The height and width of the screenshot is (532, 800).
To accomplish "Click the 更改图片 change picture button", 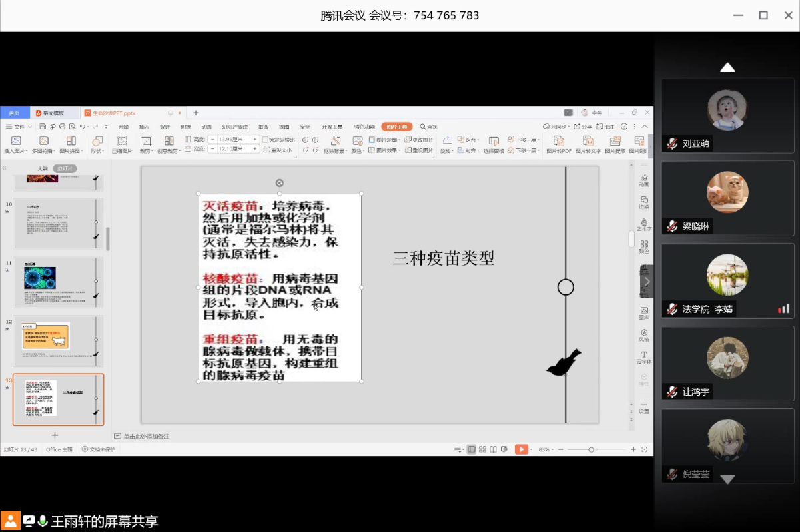I will (419, 140).
